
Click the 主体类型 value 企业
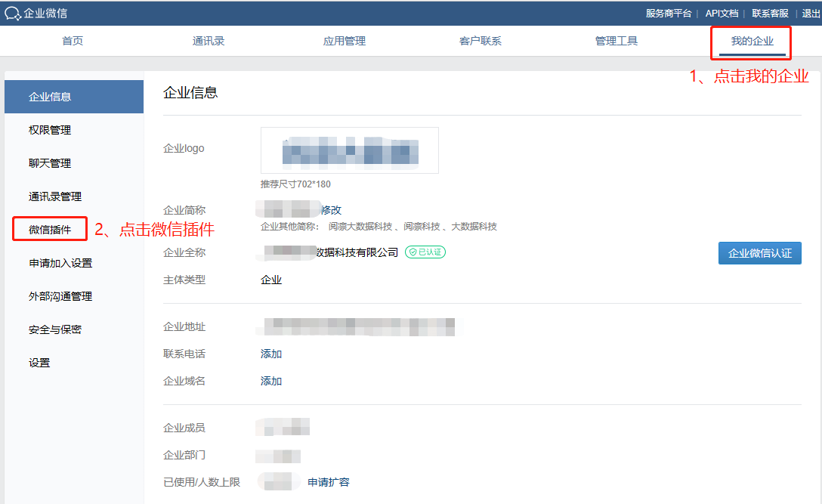[271, 280]
